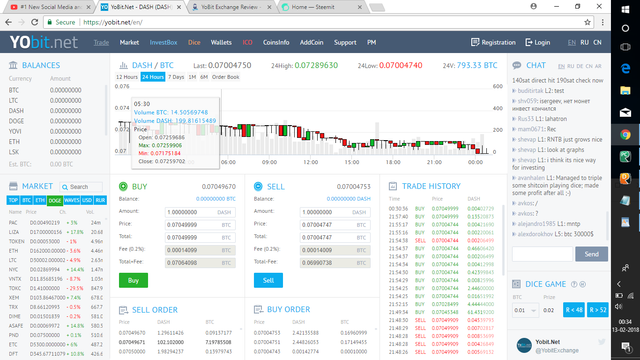Open Dice Game BTC amount dropdown

pos(525,310)
